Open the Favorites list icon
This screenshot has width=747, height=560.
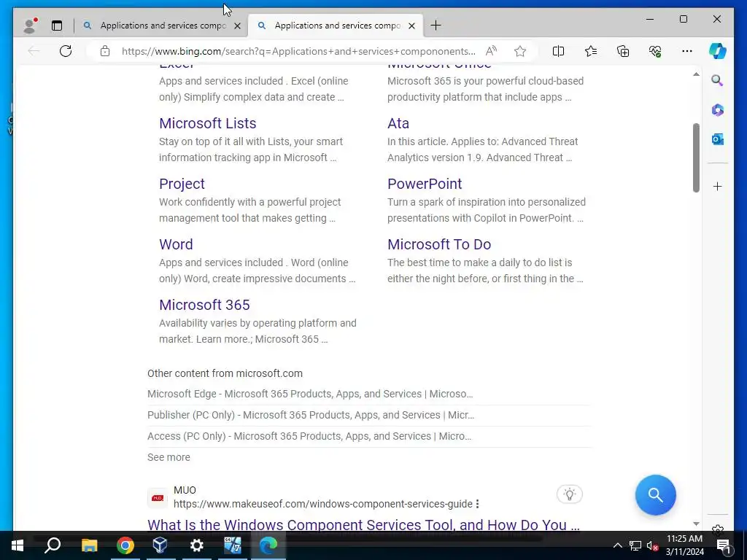(x=591, y=51)
